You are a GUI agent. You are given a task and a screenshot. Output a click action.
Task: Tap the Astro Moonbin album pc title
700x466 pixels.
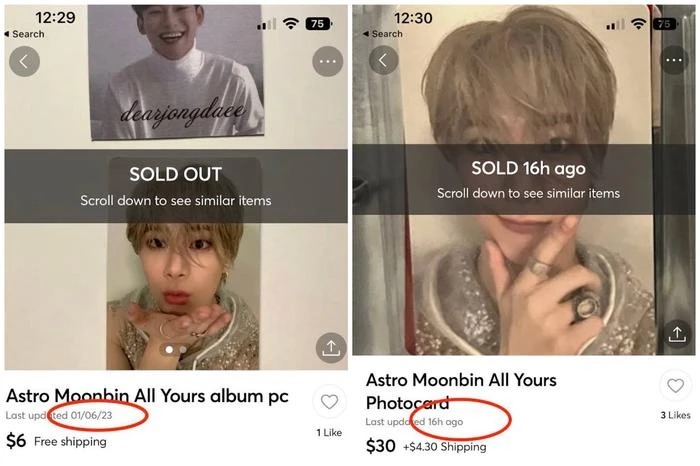[x=147, y=396]
